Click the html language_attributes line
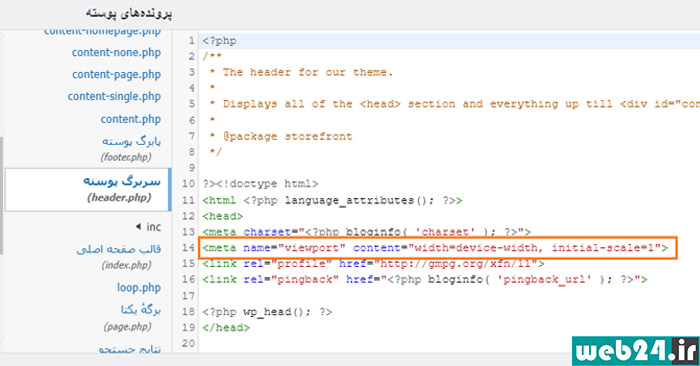This screenshot has height=366, width=700. click(x=332, y=200)
